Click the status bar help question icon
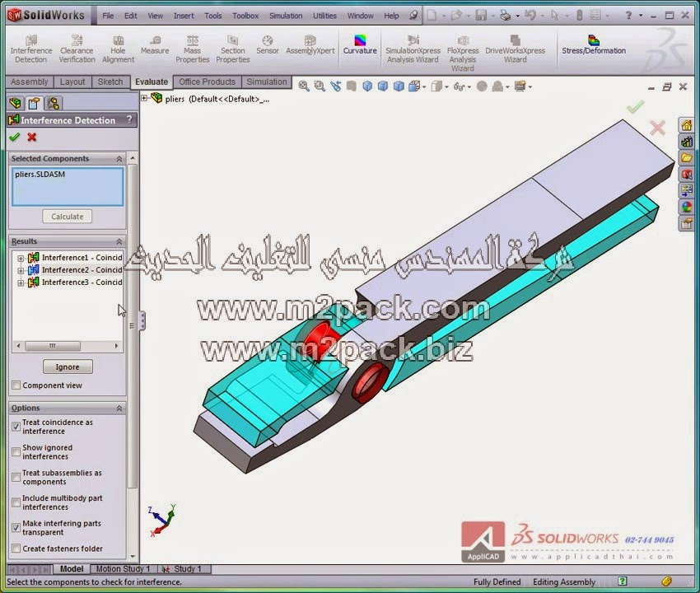 623,581
